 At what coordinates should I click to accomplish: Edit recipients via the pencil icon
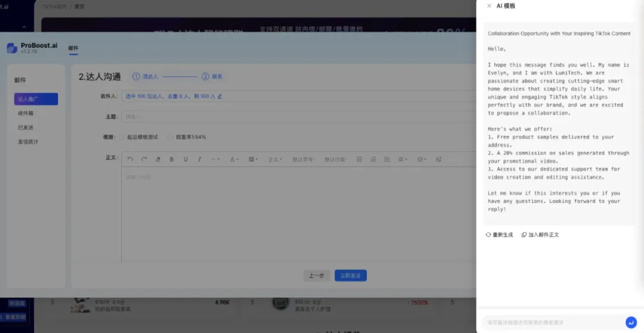click(x=219, y=97)
